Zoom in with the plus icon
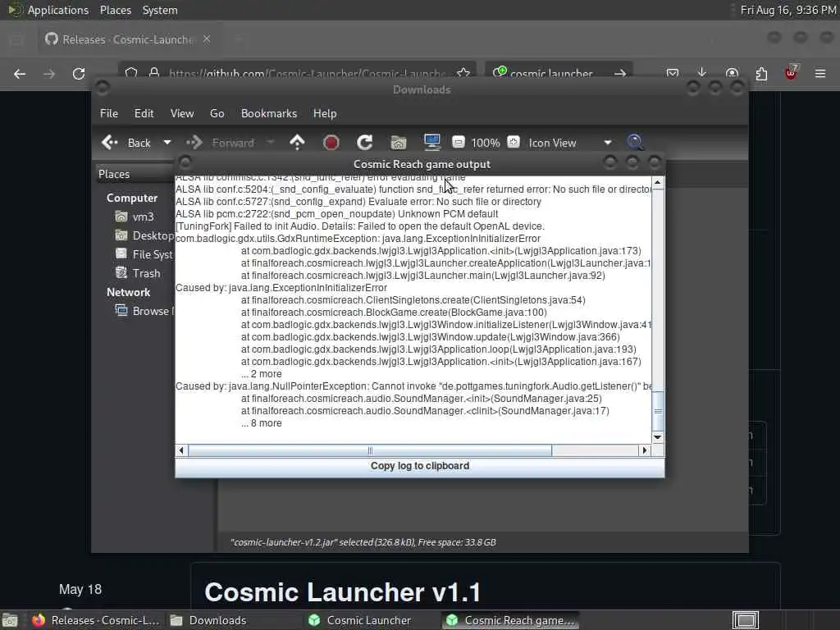The width and height of the screenshot is (840, 630). point(514,142)
